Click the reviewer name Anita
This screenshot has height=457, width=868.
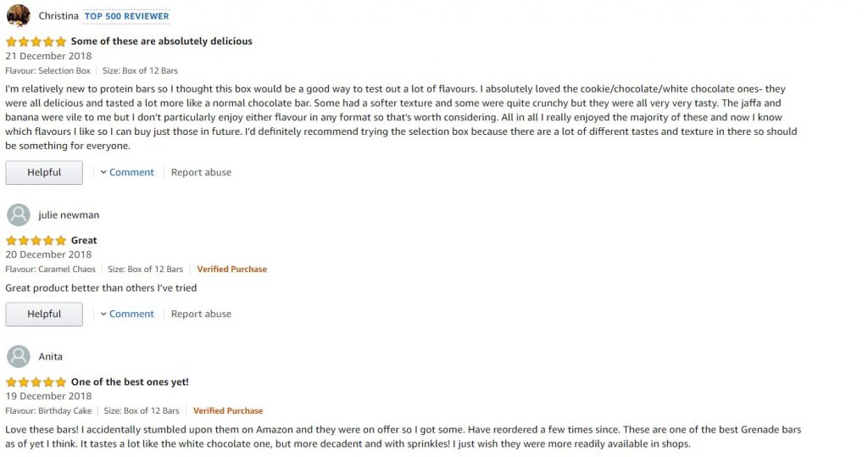[x=50, y=357]
